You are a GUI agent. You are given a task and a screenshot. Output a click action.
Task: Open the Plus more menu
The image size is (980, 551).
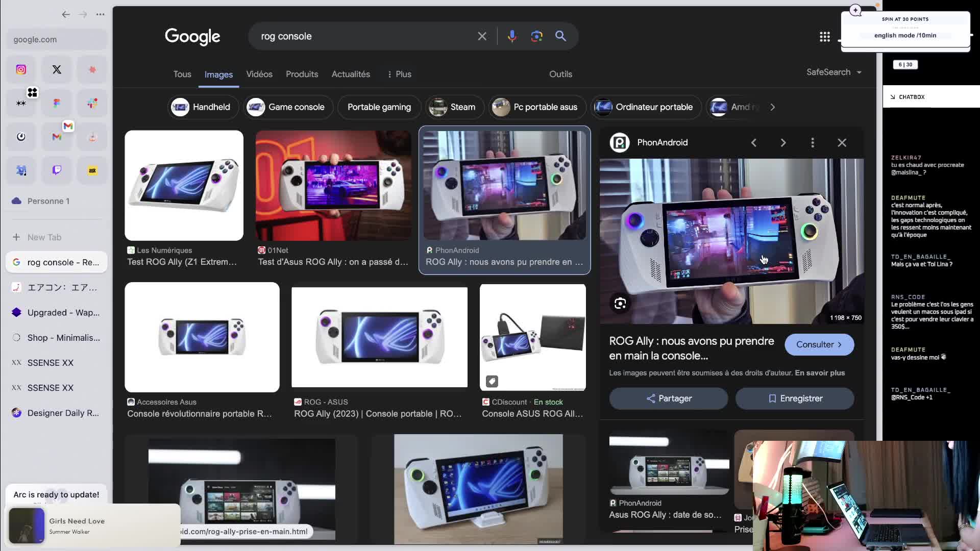399,74
